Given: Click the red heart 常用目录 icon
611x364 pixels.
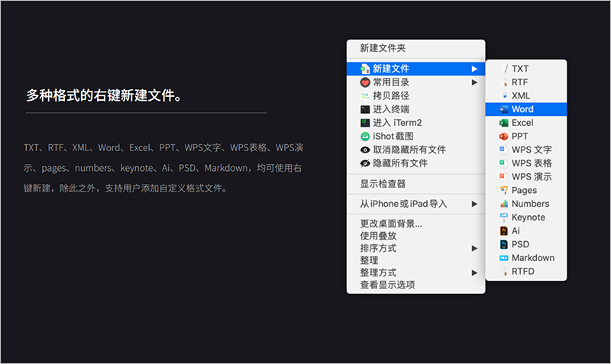Looking at the screenshot, I should click(365, 82).
